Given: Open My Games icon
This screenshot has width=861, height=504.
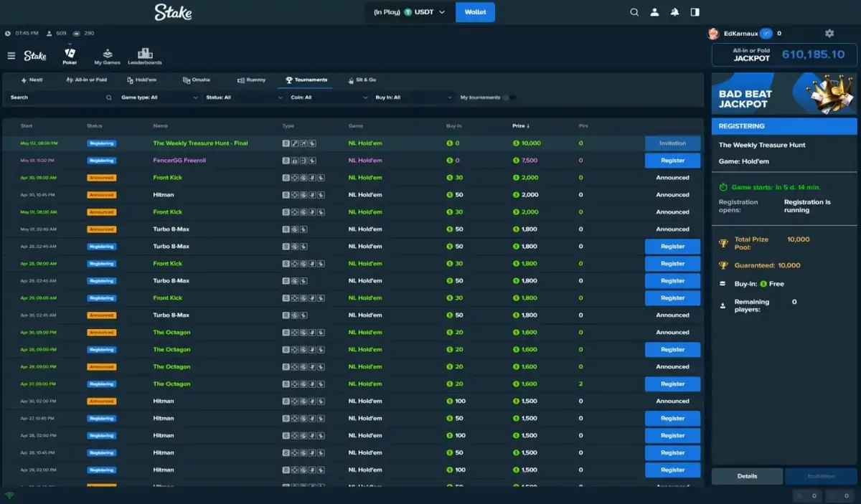Looking at the screenshot, I should point(107,53).
